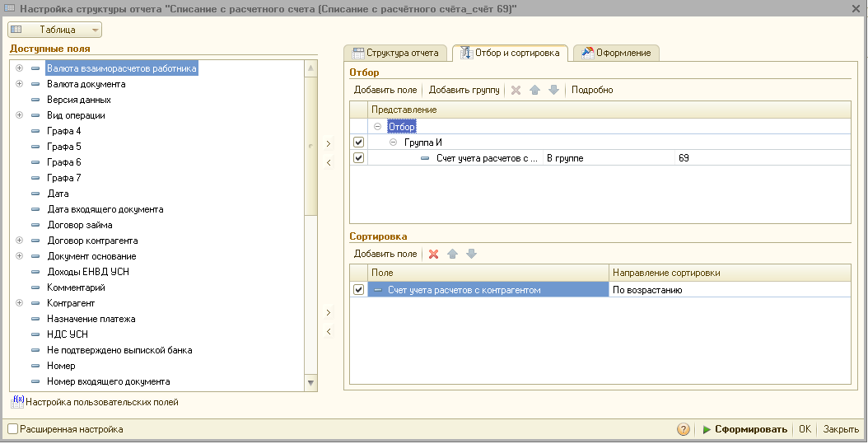Image resolution: width=868 pixels, height=444 pixels.
Task: Click red delete icon in Сортировка toolbar
Action: [x=433, y=254]
